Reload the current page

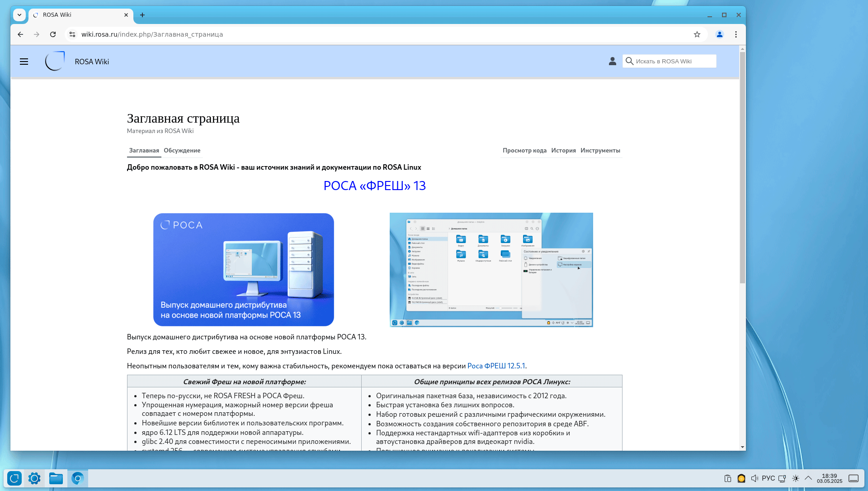[53, 34]
